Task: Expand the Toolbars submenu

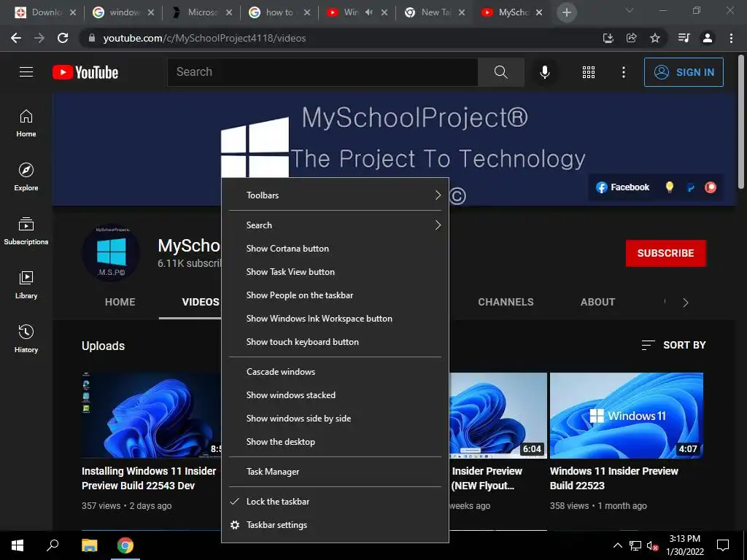Action: click(x=335, y=195)
